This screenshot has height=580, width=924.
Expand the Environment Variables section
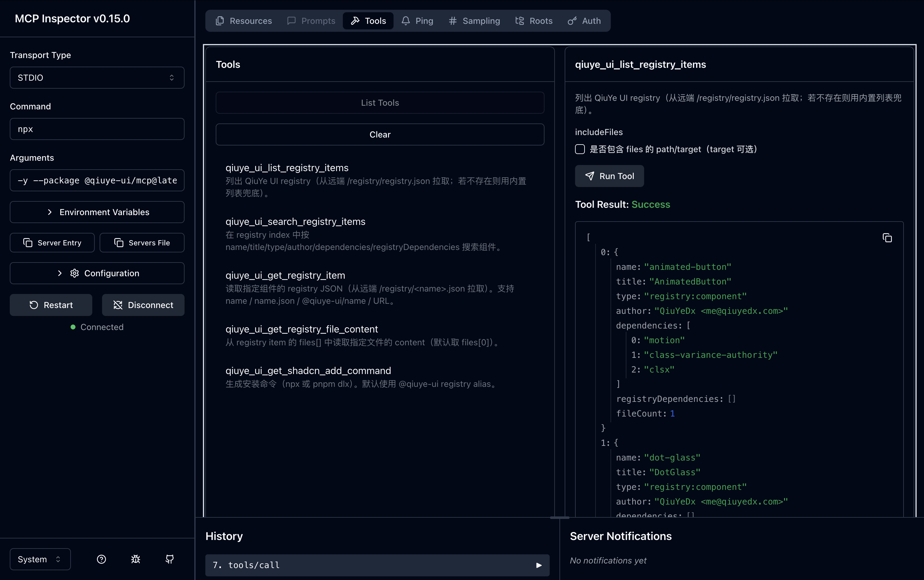click(97, 212)
